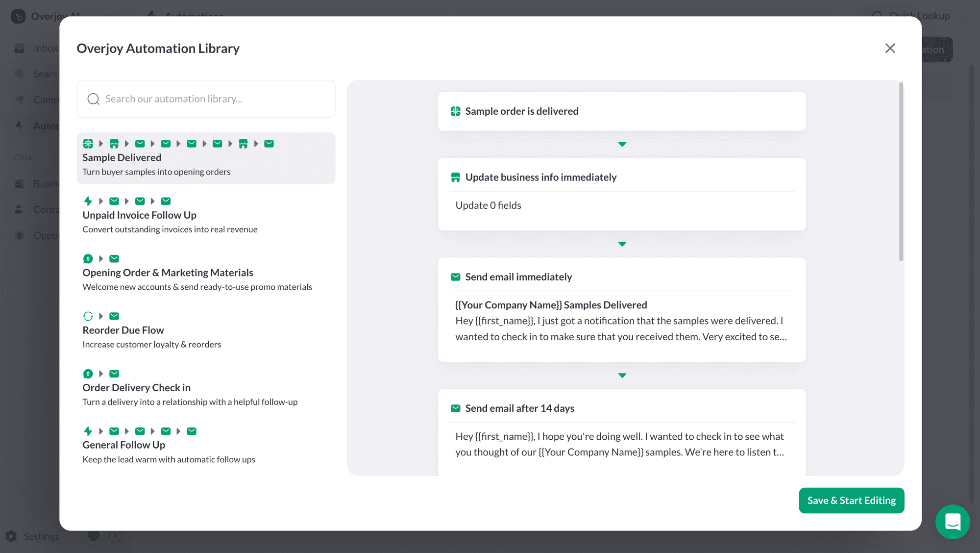Click the lightning bolt icon on General Follow Up
This screenshot has width=980, height=553.
[x=88, y=431]
